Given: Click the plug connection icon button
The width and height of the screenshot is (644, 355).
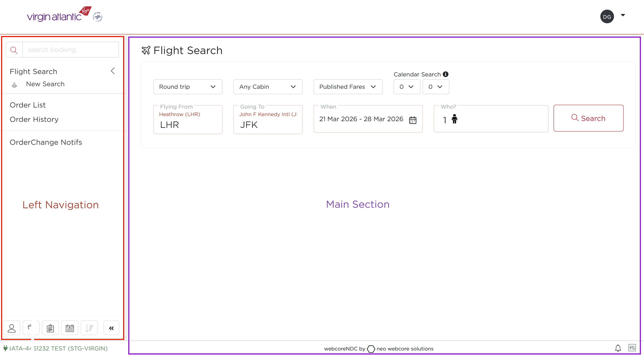Looking at the screenshot, I should coord(31,328).
